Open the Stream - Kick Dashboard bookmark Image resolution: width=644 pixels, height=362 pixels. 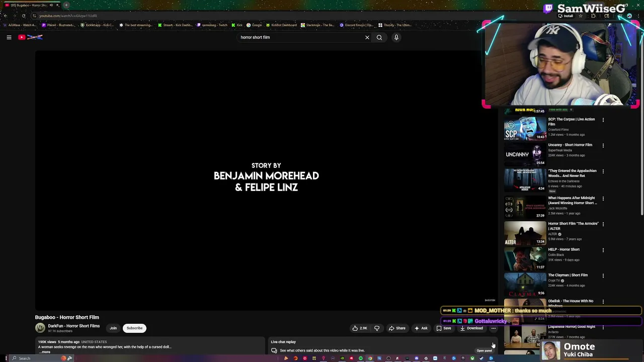coord(176,25)
